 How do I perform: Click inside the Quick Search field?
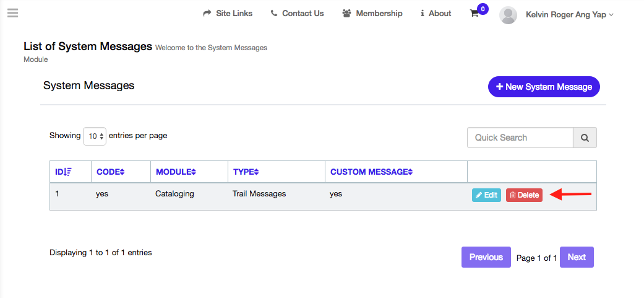click(x=520, y=138)
